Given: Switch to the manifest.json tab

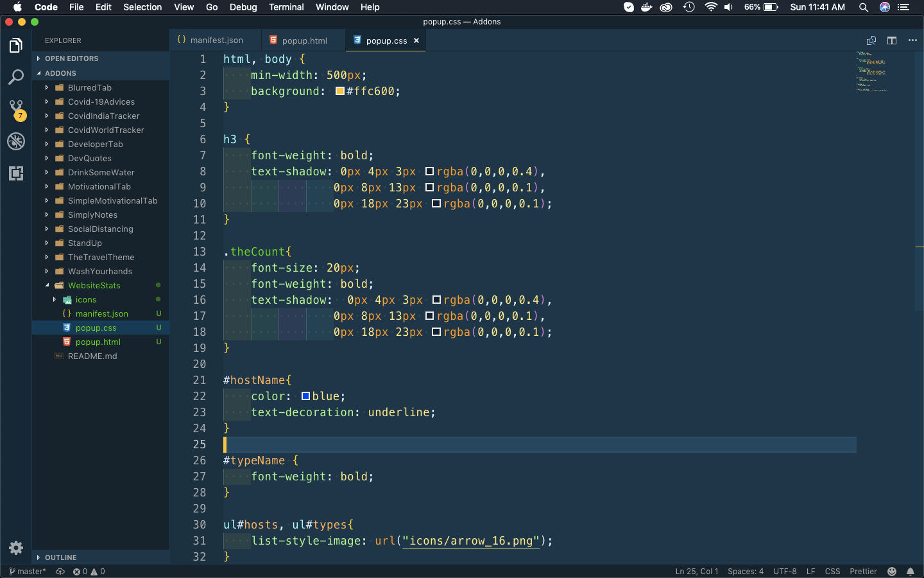Looking at the screenshot, I should (x=216, y=40).
